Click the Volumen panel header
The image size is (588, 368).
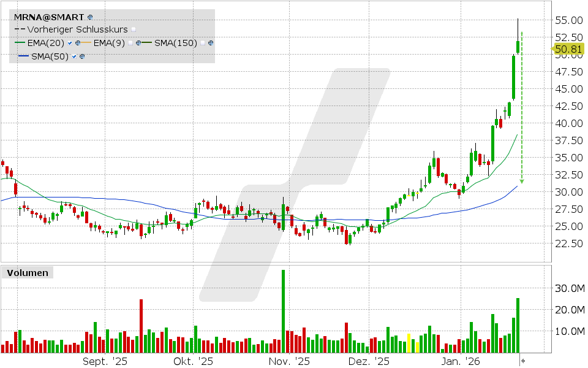point(27,272)
